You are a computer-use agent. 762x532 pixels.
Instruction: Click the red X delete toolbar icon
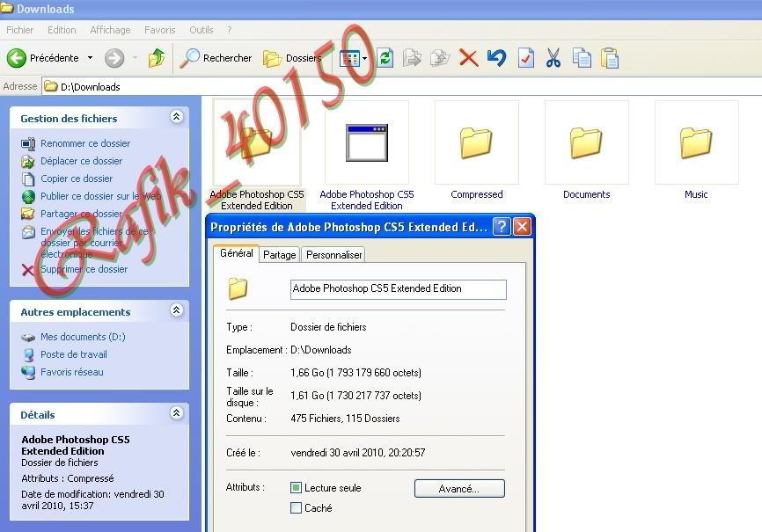tap(468, 58)
